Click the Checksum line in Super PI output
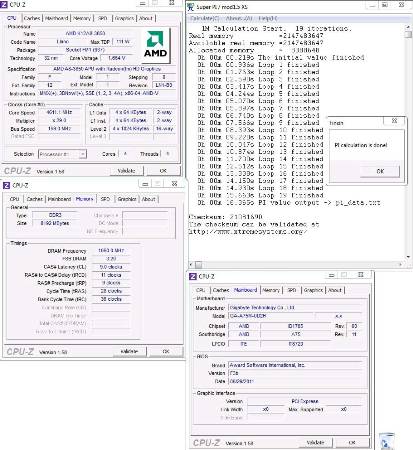This screenshot has width=413, height=450. coord(226,217)
